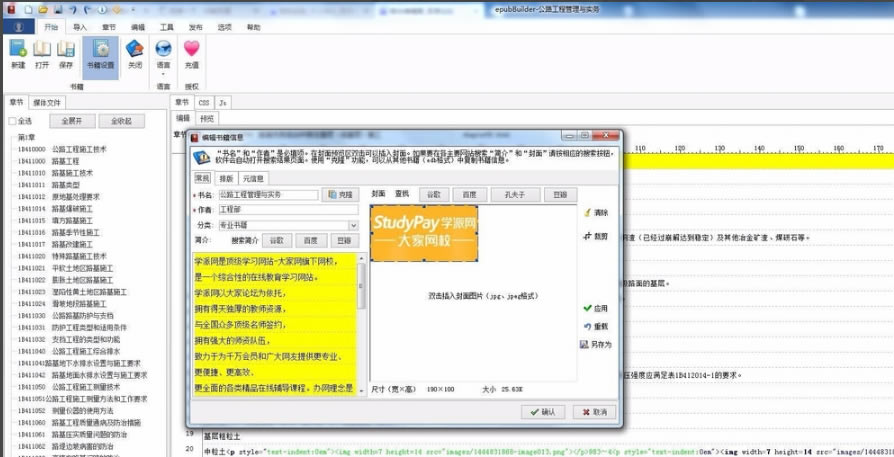Open the Tools (工具) ribbon tab
The width and height of the screenshot is (894, 457).
[x=166, y=27]
